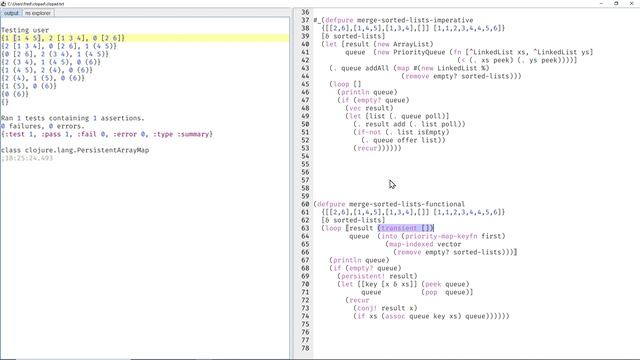Click '(println queue)' on line 67
Viewport: 640px width, 360px height.
359,260
